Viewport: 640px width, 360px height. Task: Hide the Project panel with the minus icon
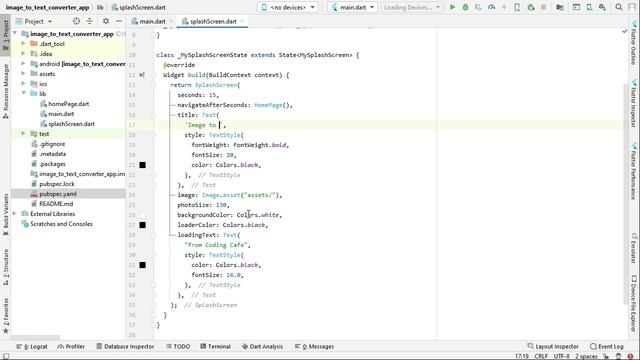[x=119, y=21]
